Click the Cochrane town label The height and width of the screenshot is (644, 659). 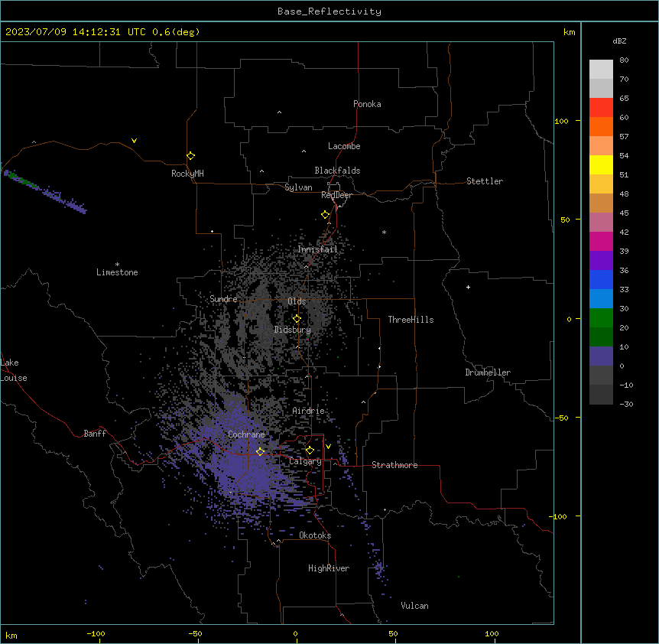click(x=246, y=434)
